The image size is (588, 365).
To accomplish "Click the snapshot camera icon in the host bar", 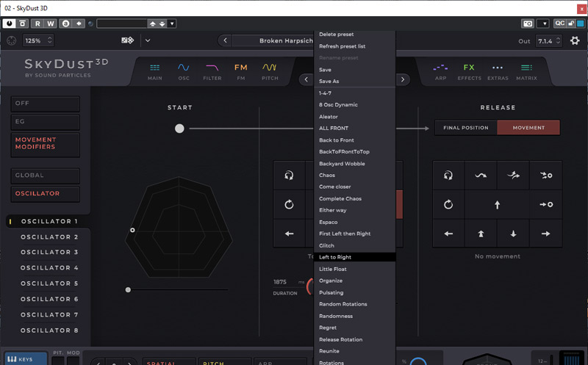I will point(526,24).
